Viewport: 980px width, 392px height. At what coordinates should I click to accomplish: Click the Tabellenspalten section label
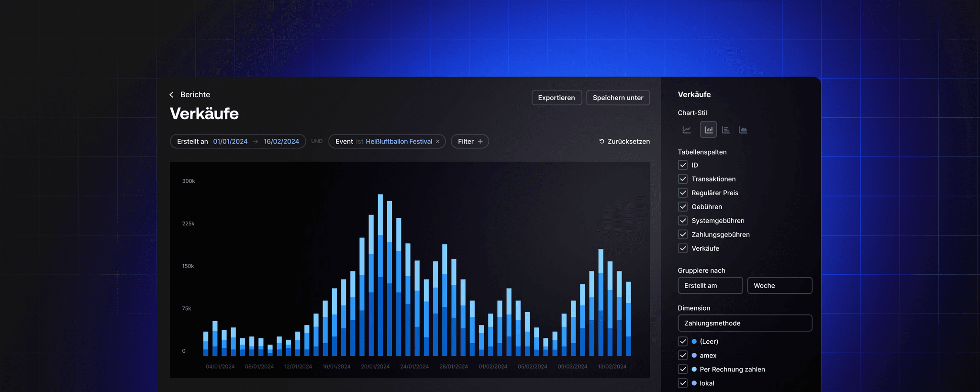point(702,152)
